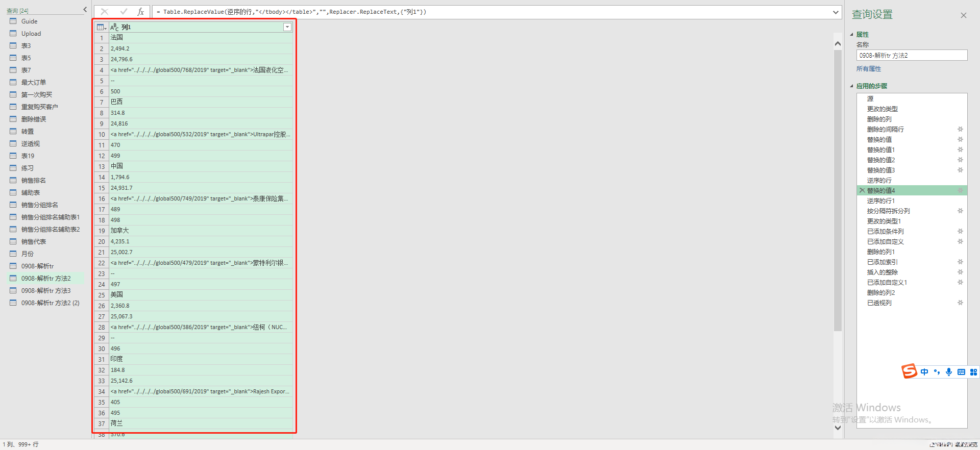Select the cell containing 法国

[x=201, y=38]
